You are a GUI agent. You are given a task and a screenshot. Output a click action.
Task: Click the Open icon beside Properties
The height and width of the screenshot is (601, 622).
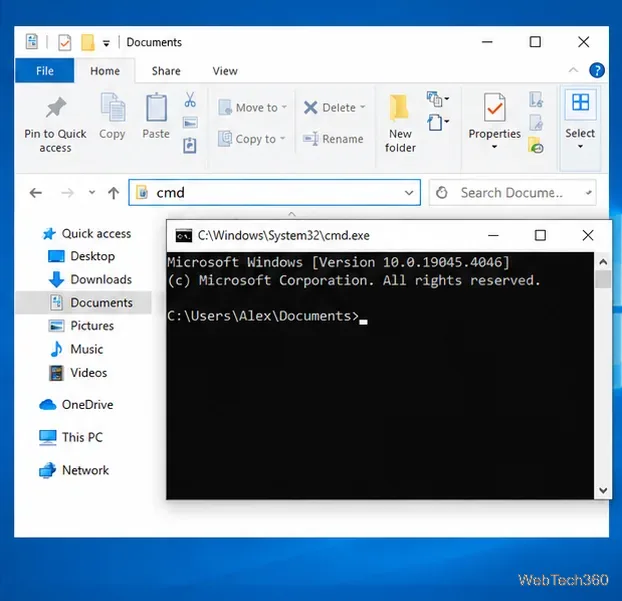[536, 99]
